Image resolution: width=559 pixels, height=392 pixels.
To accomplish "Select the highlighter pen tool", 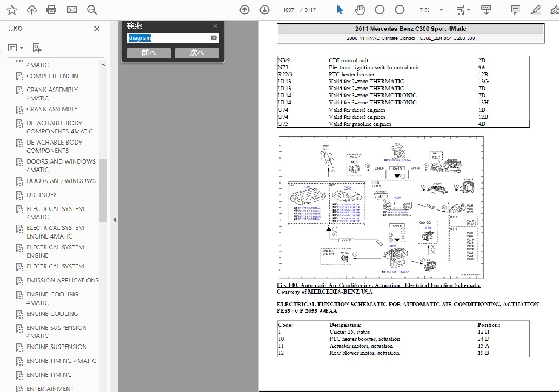I will tap(535, 10).
